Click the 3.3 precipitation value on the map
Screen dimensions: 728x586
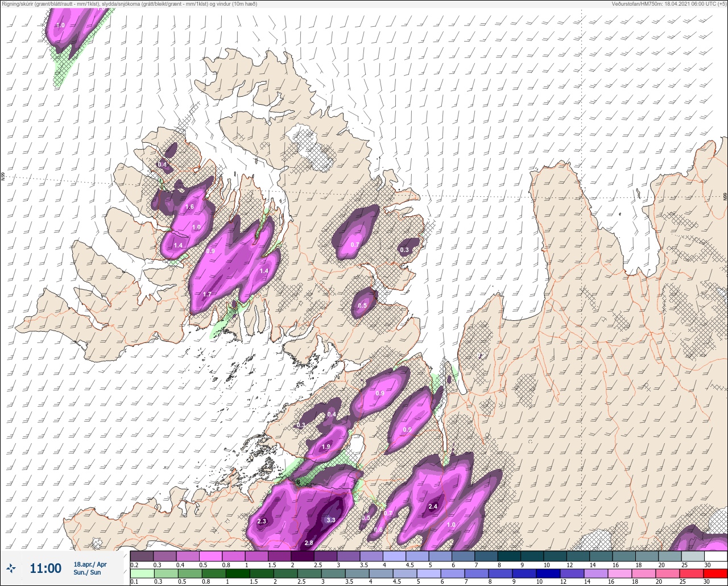332,520
